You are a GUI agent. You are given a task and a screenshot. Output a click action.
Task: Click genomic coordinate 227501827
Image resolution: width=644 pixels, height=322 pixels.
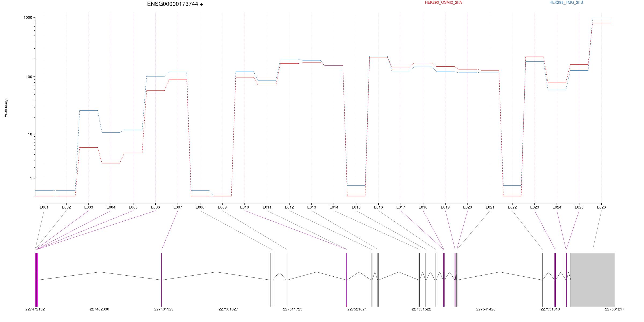[x=228, y=309]
